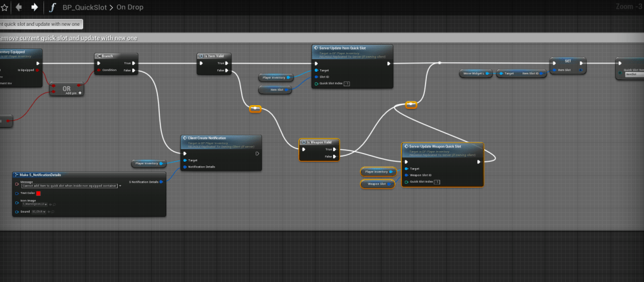Expand the Message text dropdown arrow
Viewport: 644px width, 282px height.
coord(120,186)
